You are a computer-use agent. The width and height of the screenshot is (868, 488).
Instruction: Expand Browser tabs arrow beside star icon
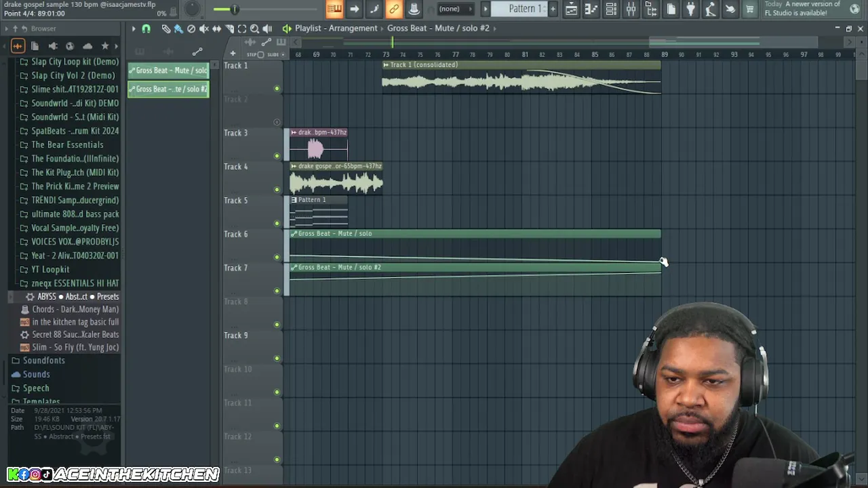click(117, 46)
